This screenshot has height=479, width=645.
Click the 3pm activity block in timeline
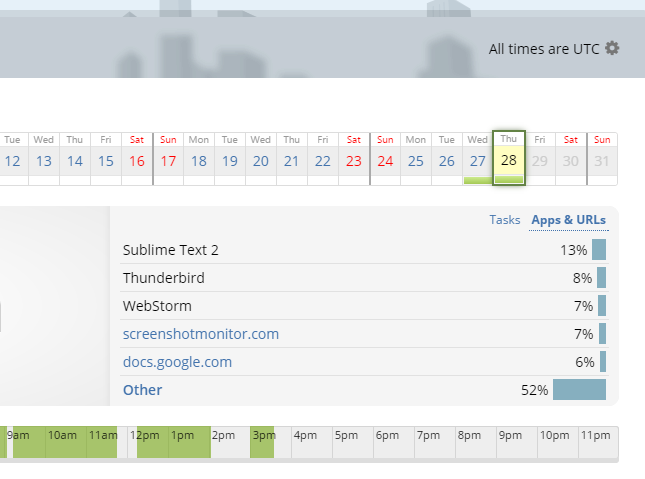tap(262, 442)
